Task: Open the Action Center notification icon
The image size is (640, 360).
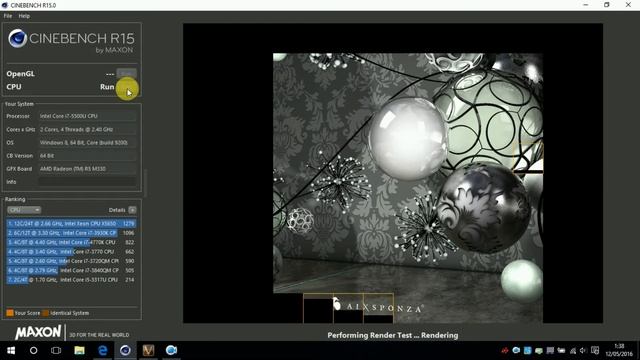Action: click(x=595, y=351)
